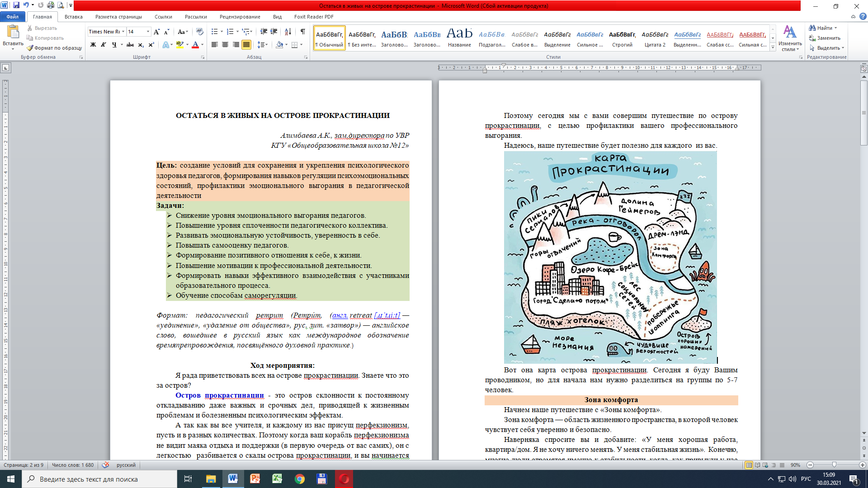
Task: Click the sort text icon
Action: pyautogui.click(x=288, y=32)
